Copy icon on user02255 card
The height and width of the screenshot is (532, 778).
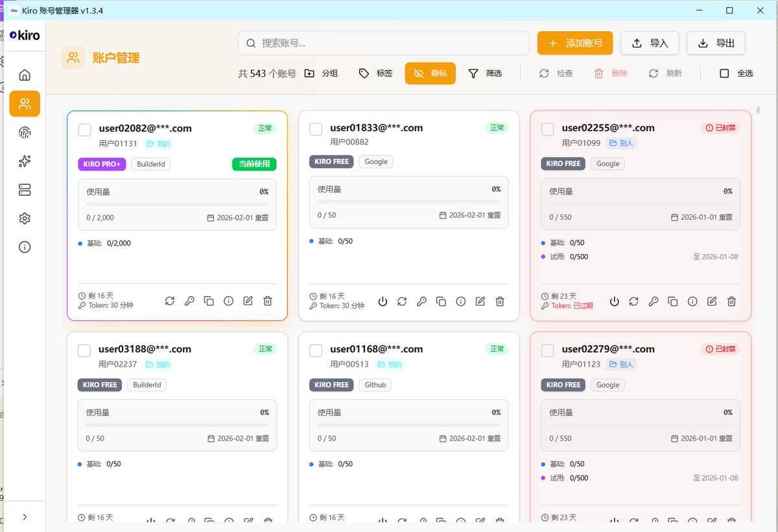coord(673,301)
